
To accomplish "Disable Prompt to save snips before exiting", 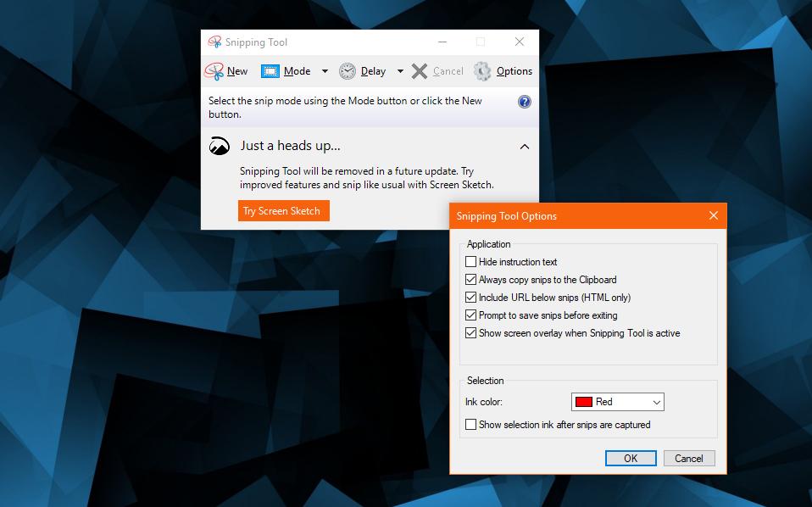I will [x=470, y=315].
